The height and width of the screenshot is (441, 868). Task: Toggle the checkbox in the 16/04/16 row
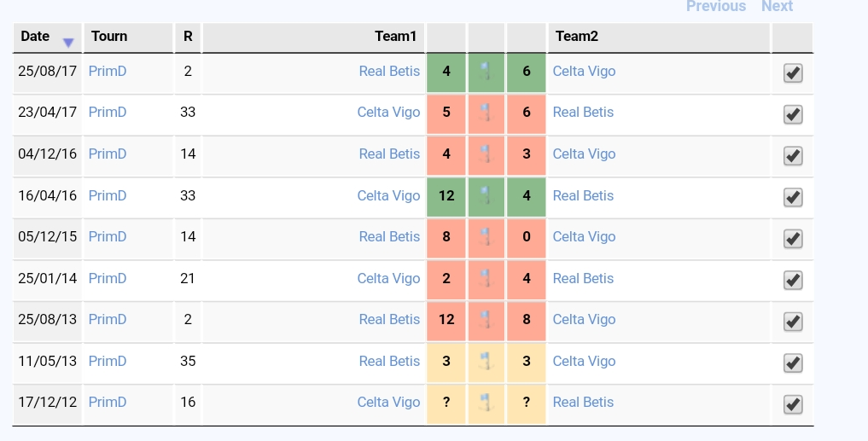[793, 197]
